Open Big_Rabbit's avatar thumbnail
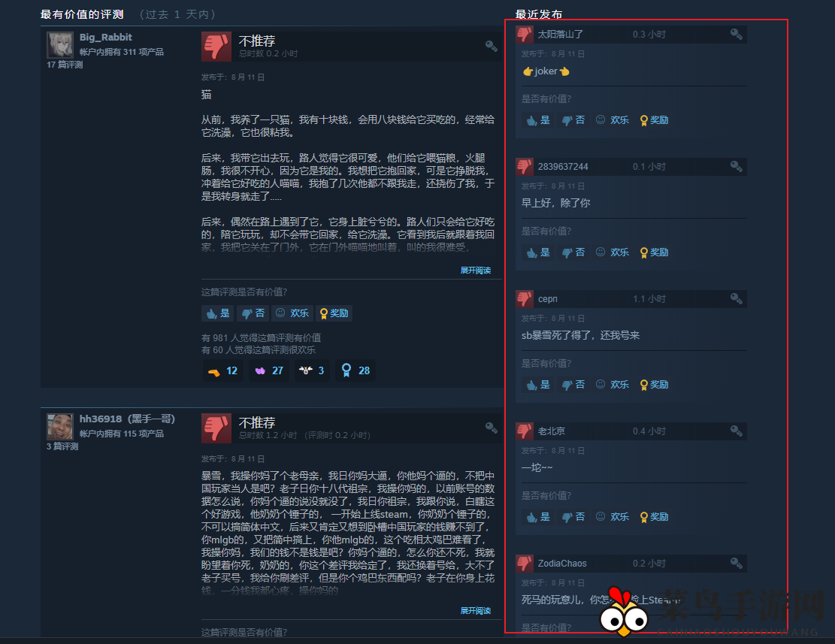 59,44
